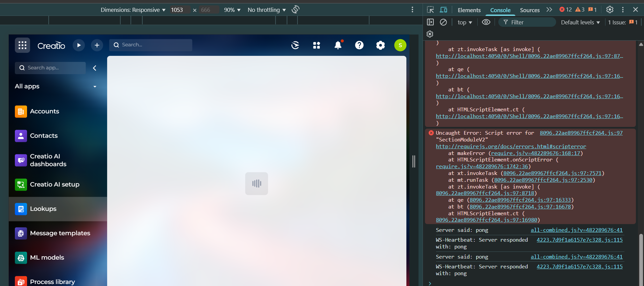Open the 90% zoom dropdown
This screenshot has height=286, width=644.
(232, 10)
